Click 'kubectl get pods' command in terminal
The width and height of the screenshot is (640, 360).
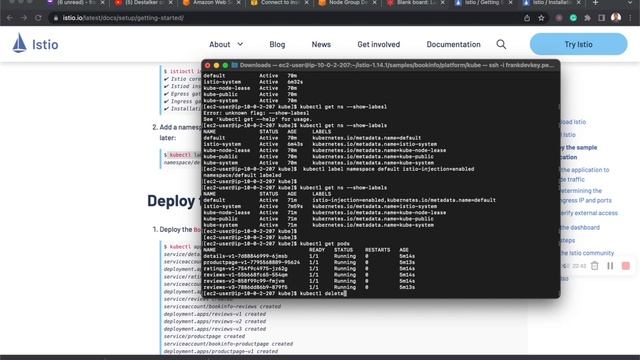325,244
